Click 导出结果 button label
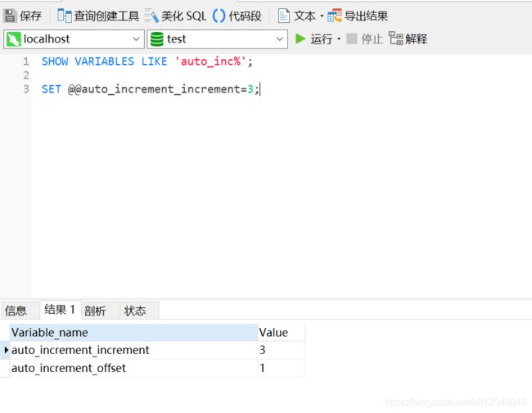The image size is (532, 413). (x=366, y=16)
